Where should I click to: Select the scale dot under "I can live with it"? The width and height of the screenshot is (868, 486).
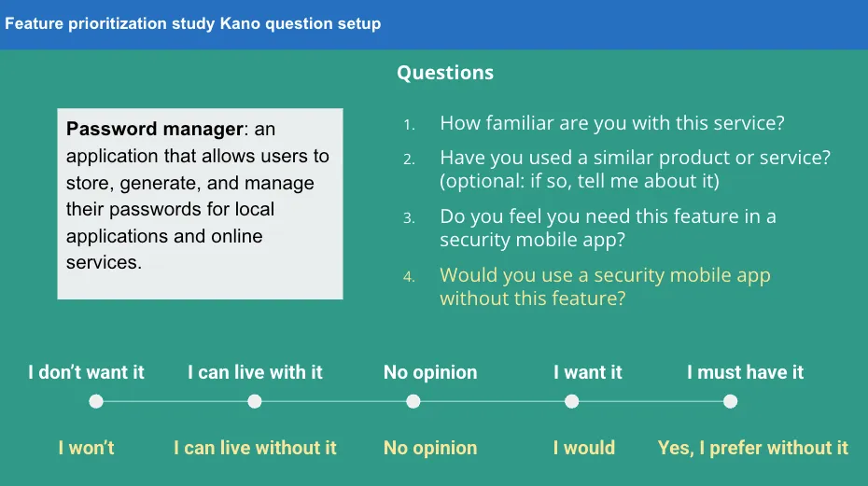[x=255, y=402]
